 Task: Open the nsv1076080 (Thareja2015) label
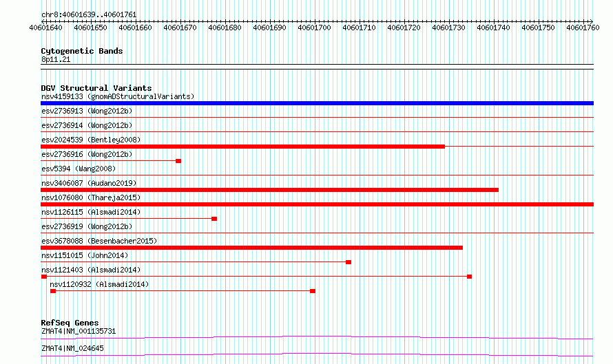[x=91, y=197]
